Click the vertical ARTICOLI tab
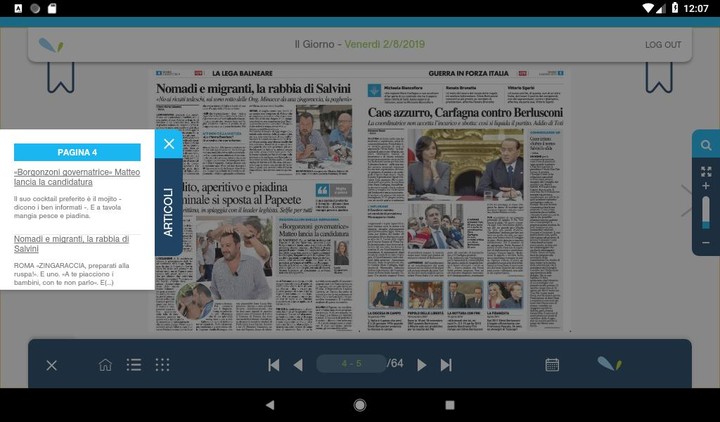 tap(169, 212)
